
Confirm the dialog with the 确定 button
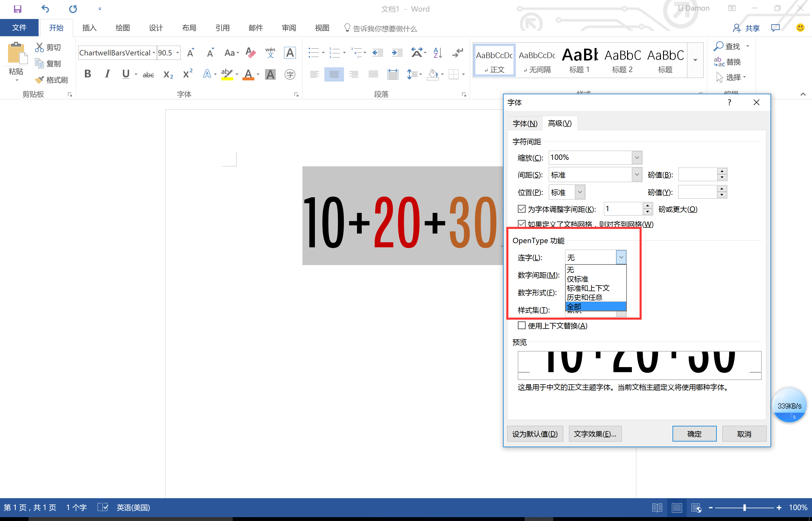point(694,434)
